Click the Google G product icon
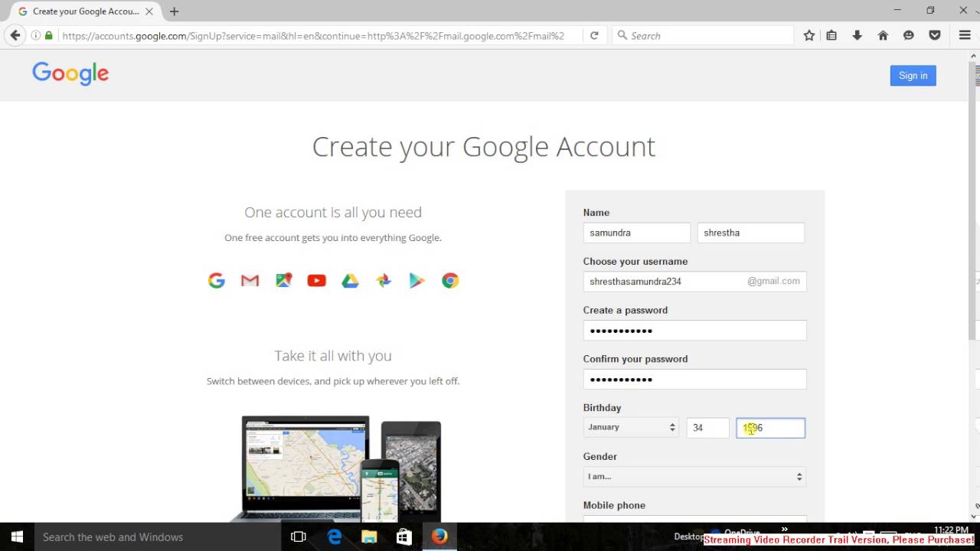 pyautogui.click(x=217, y=281)
